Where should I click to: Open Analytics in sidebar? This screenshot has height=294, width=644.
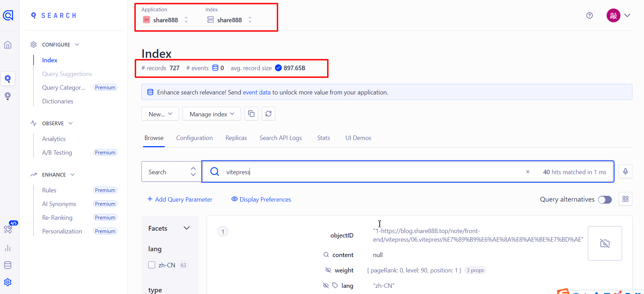click(54, 139)
